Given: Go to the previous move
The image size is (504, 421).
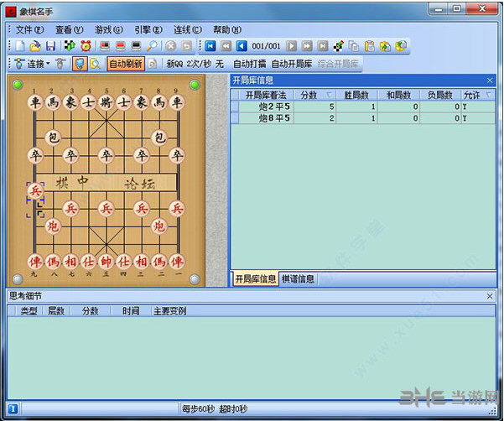Looking at the screenshot, I should (242, 46).
